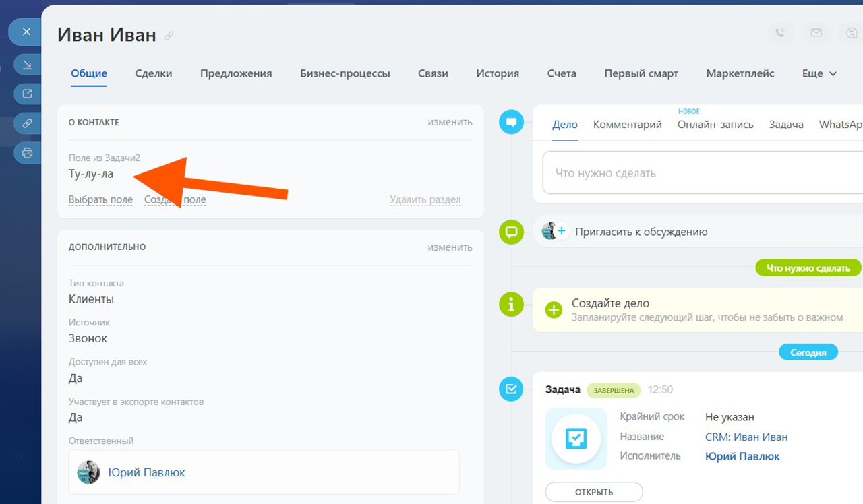Click the ДОПОЛНИТЕЛЬНО section header
863x504 pixels.
pyautogui.click(x=107, y=247)
